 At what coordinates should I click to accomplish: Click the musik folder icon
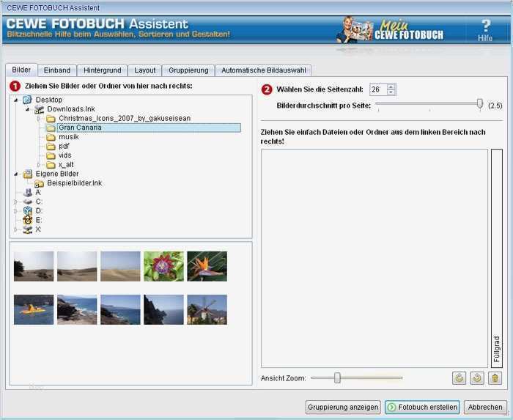click(x=51, y=137)
